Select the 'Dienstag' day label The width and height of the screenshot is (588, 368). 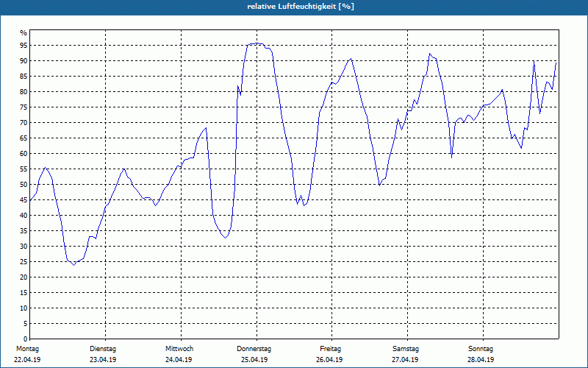click(x=103, y=349)
